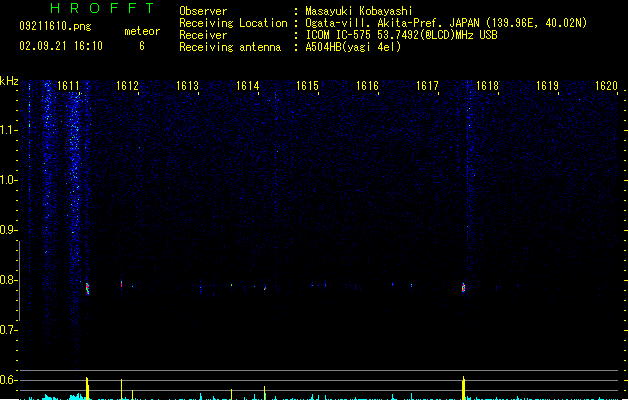The height and width of the screenshot is (400, 629).
Task: Click the 0.9 kHz axis label
Action: tap(8, 230)
